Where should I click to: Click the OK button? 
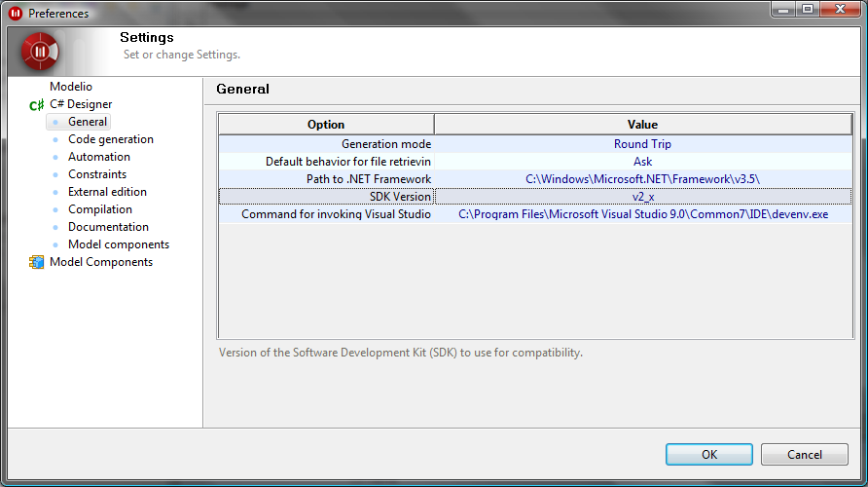click(x=709, y=454)
